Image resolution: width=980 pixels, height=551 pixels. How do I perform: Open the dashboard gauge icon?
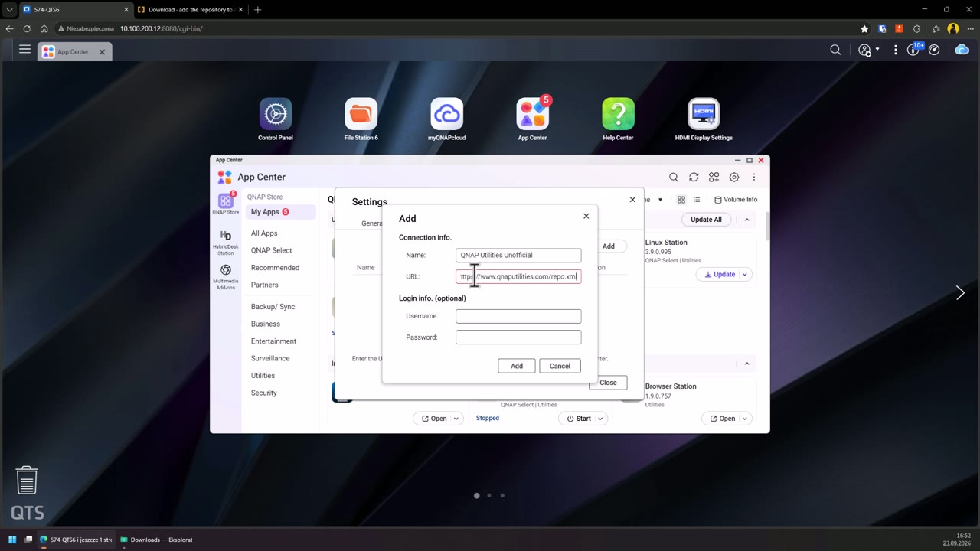point(934,50)
